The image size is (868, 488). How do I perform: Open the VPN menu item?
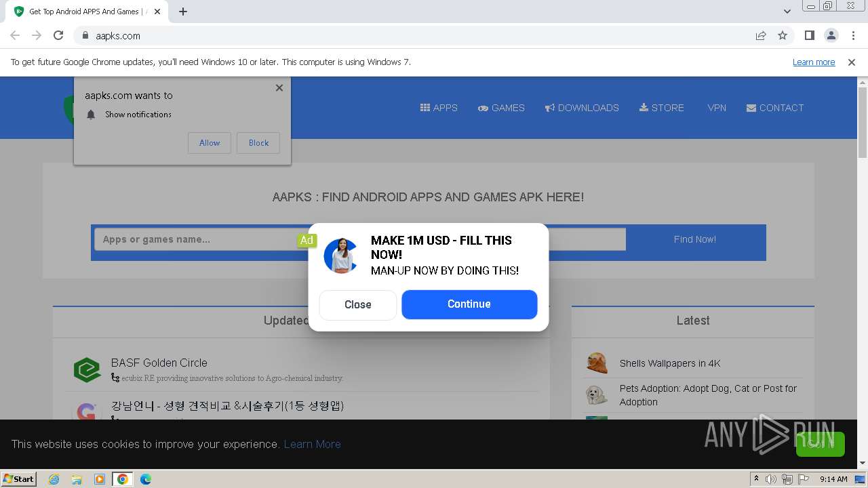(x=717, y=108)
